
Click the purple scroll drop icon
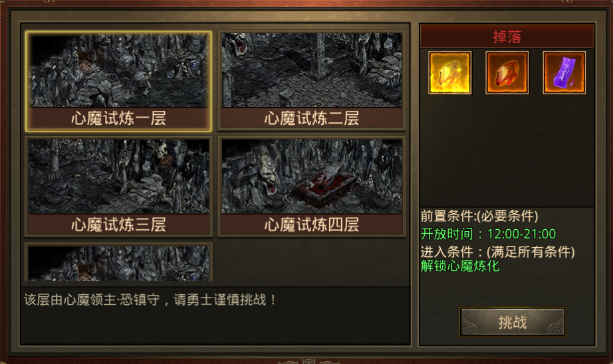[x=564, y=72]
